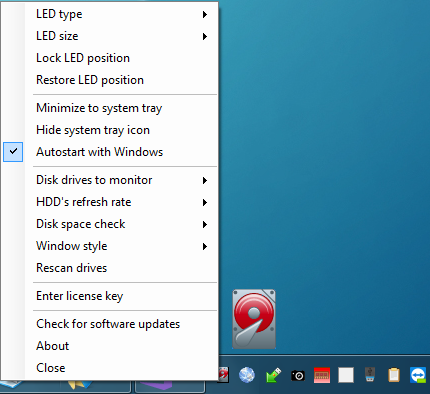
Task: Click the red RAM chip tray icon
Action: pos(322,375)
